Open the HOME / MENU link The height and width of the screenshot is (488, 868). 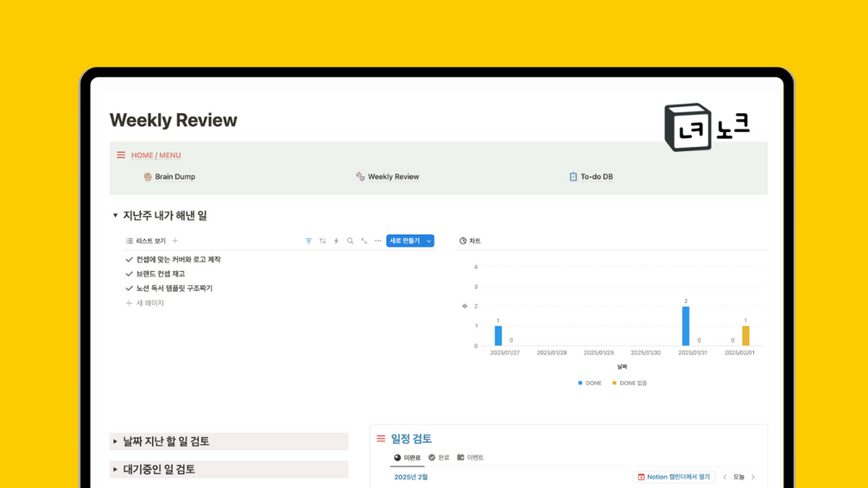pyautogui.click(x=156, y=155)
